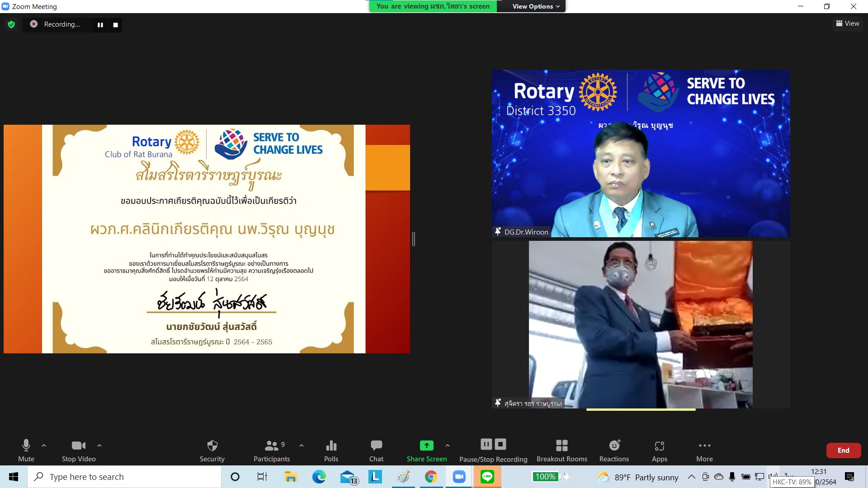Screen dimensions: 868x488
Task: Click the battery tray icon
Action: pos(746,477)
